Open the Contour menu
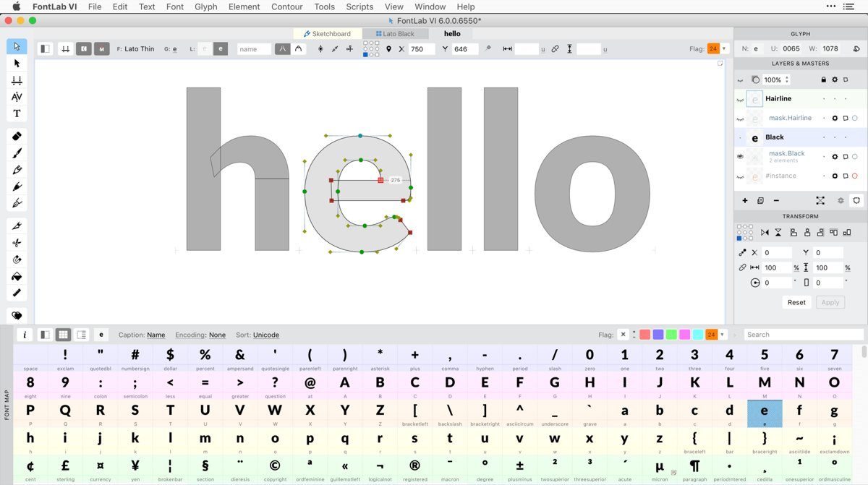 pos(287,7)
